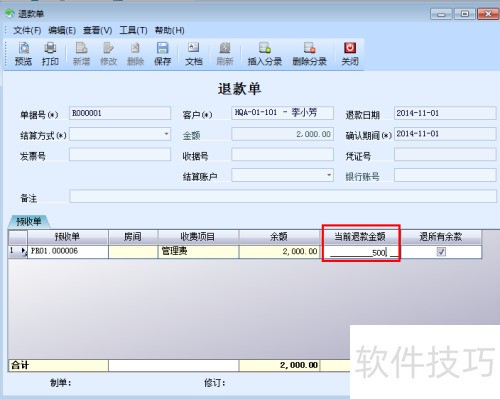
Task: Click 插入分录 insert entry icon
Action: [x=265, y=53]
